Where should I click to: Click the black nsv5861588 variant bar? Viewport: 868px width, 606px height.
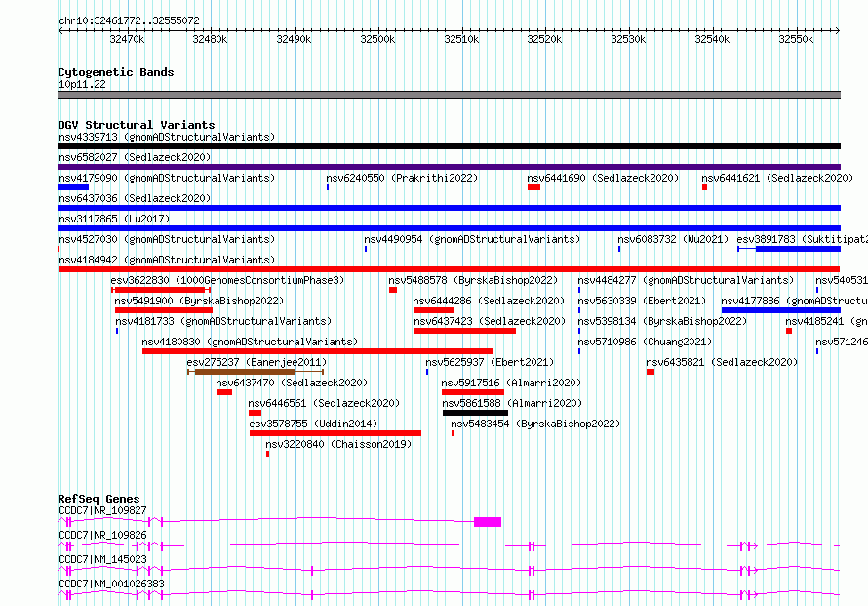coord(476,413)
